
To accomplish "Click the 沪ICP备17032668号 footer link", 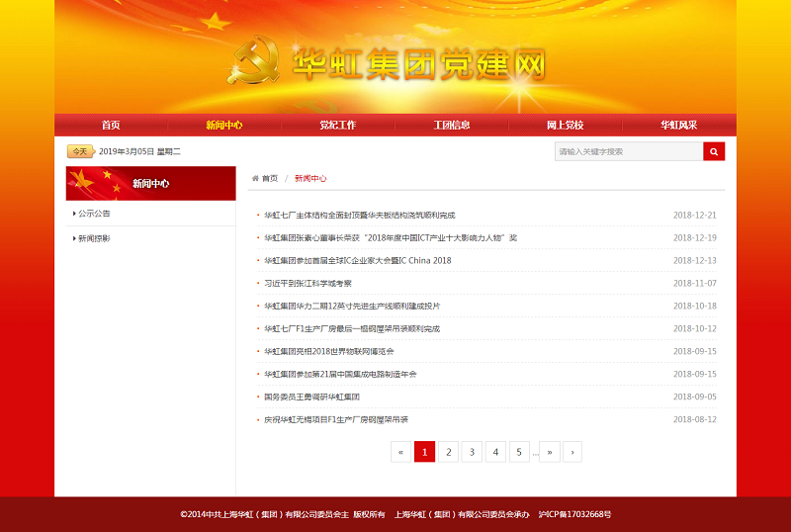I will 573,514.
